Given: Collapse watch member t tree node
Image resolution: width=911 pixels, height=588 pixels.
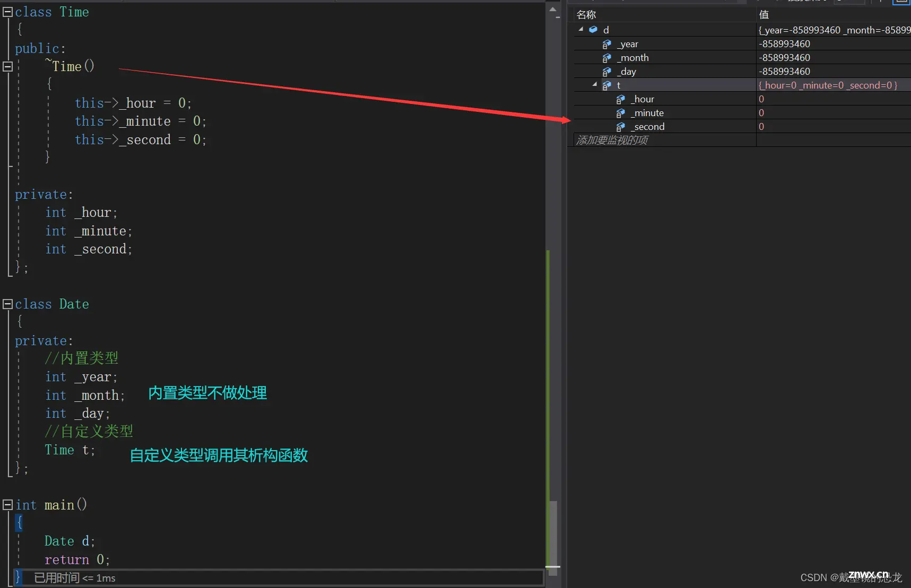Looking at the screenshot, I should (x=595, y=85).
